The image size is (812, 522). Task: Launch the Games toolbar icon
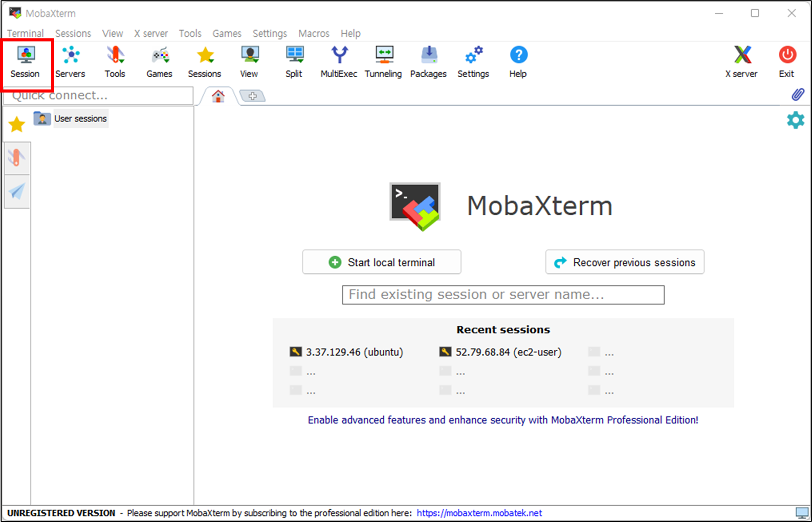(x=159, y=62)
